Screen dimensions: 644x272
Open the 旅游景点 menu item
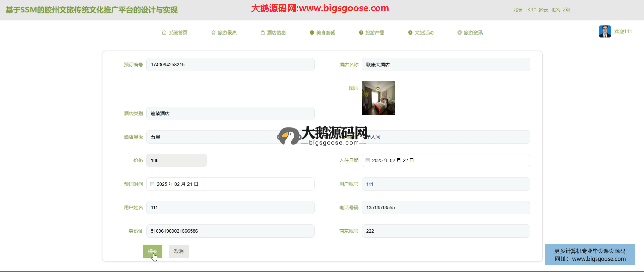tap(227, 33)
